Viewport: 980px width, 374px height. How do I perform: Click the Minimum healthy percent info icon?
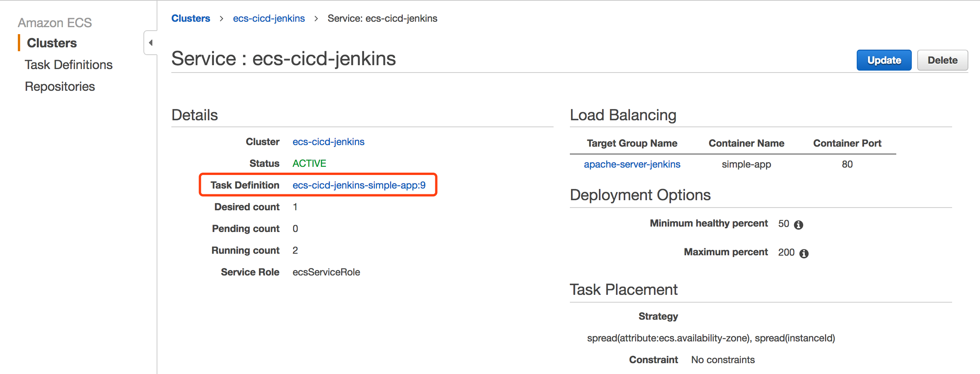tap(798, 225)
